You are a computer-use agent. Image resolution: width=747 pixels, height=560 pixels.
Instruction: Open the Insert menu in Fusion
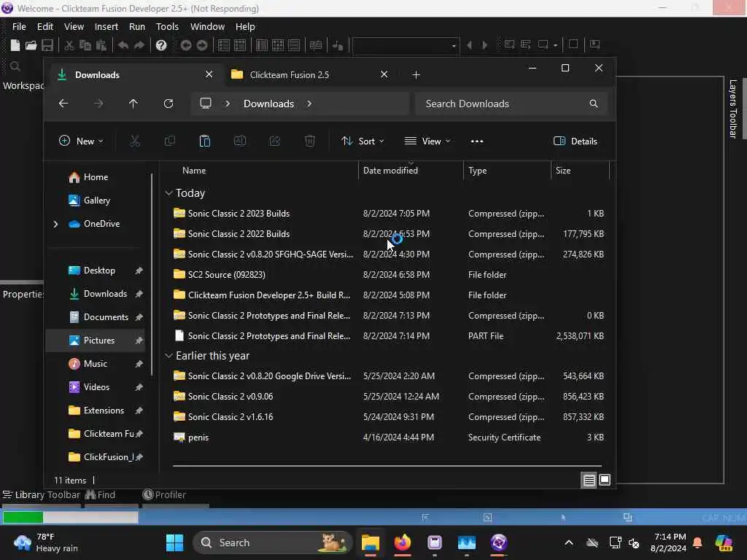[x=107, y=27]
